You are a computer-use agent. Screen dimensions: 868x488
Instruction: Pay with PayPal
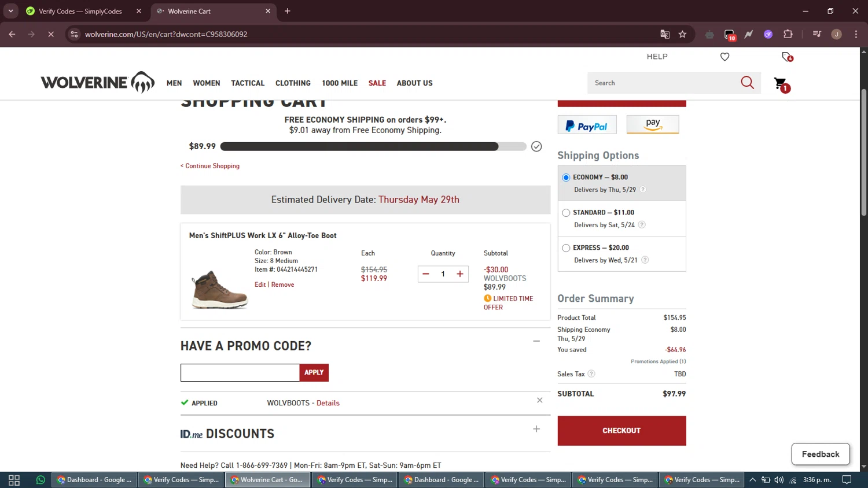tap(587, 125)
